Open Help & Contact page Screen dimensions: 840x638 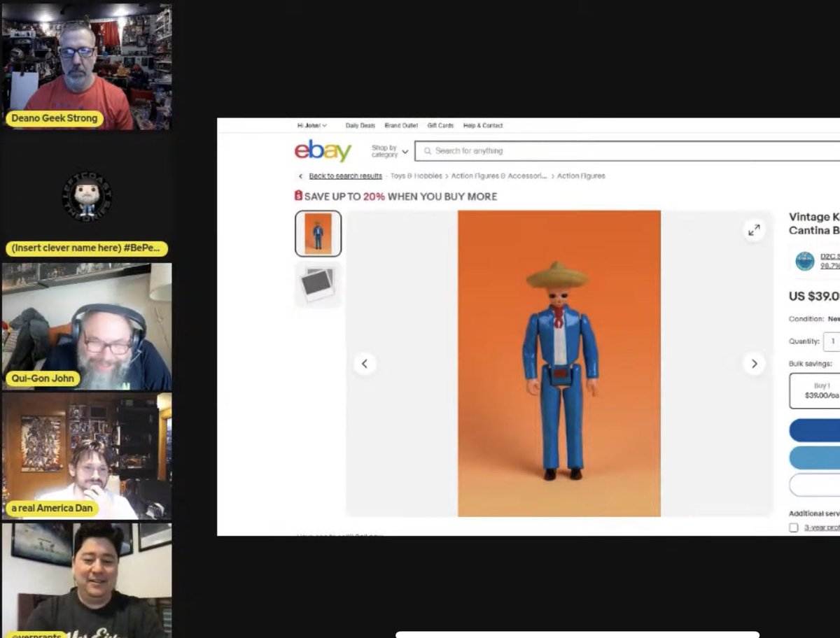click(483, 125)
